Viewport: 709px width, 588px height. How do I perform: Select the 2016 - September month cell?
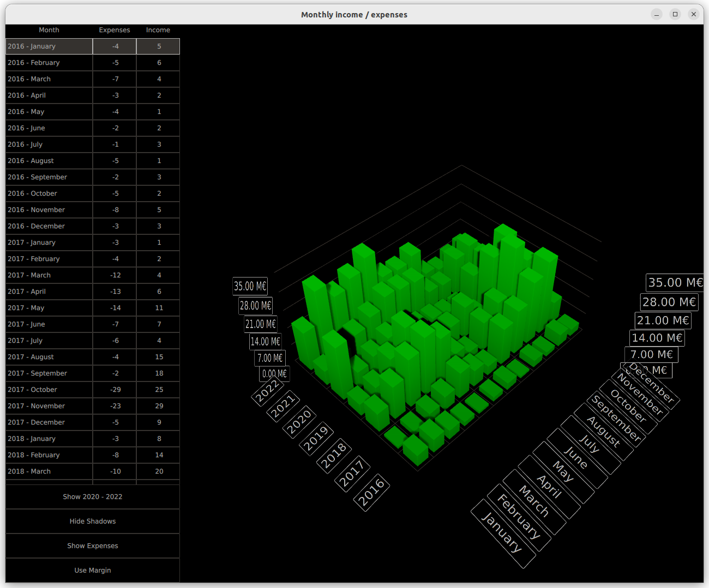[x=49, y=177]
